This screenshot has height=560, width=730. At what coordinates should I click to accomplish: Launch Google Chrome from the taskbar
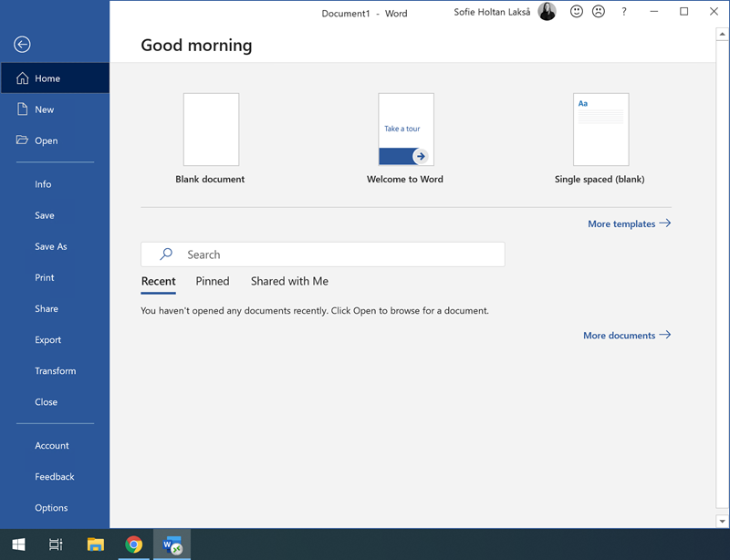[133, 544]
